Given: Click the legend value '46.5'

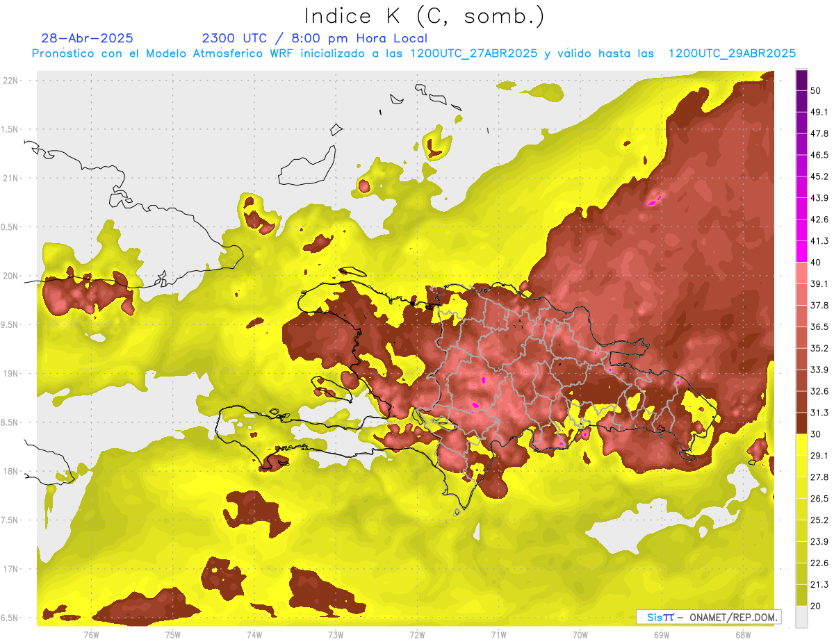Looking at the screenshot, I should click(x=819, y=155).
